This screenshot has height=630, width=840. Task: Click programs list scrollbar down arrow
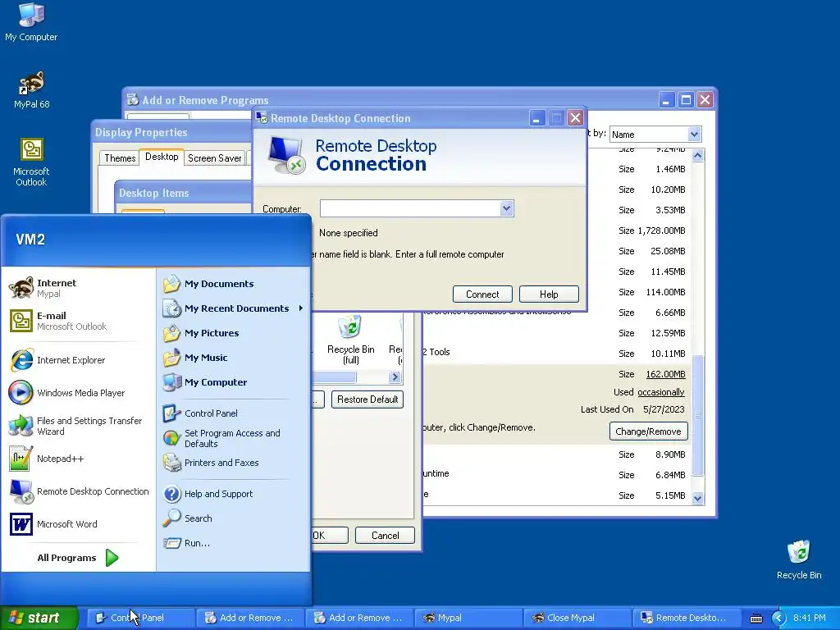click(x=697, y=498)
